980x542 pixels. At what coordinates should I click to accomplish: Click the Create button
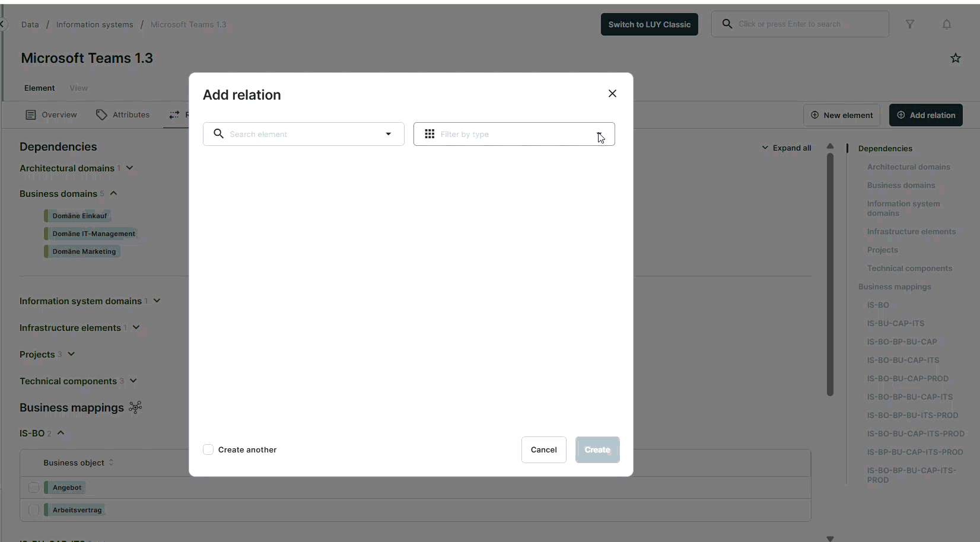pyautogui.click(x=597, y=449)
